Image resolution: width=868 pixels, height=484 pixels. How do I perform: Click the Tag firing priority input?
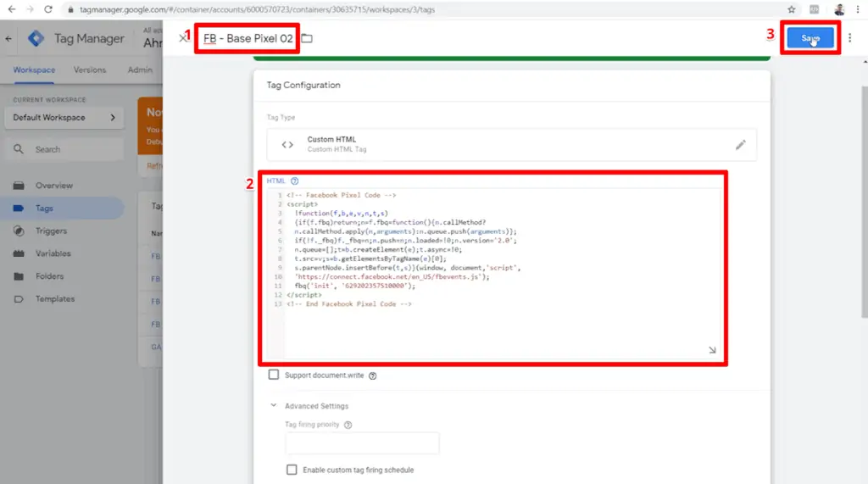pos(362,443)
